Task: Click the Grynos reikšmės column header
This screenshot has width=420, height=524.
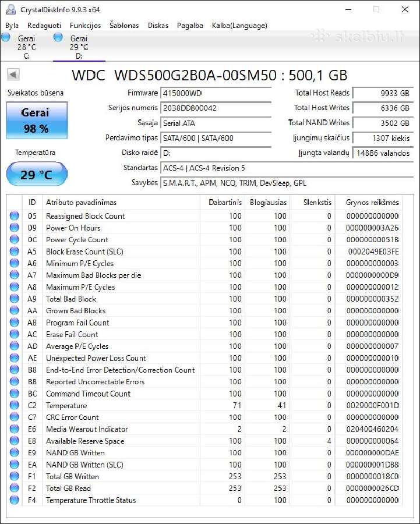Action: pos(369,202)
